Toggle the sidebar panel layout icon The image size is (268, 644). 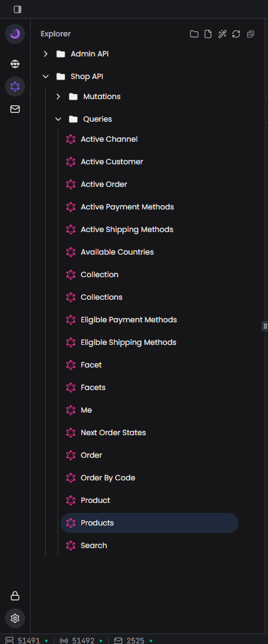click(x=18, y=9)
